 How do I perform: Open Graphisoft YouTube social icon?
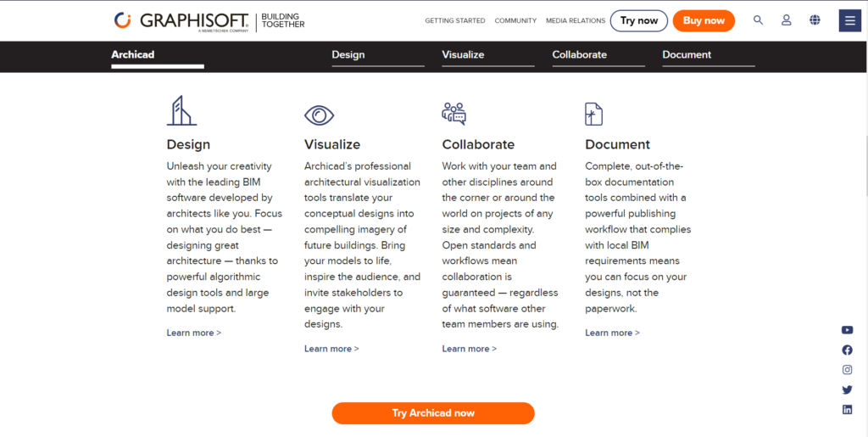click(x=847, y=330)
